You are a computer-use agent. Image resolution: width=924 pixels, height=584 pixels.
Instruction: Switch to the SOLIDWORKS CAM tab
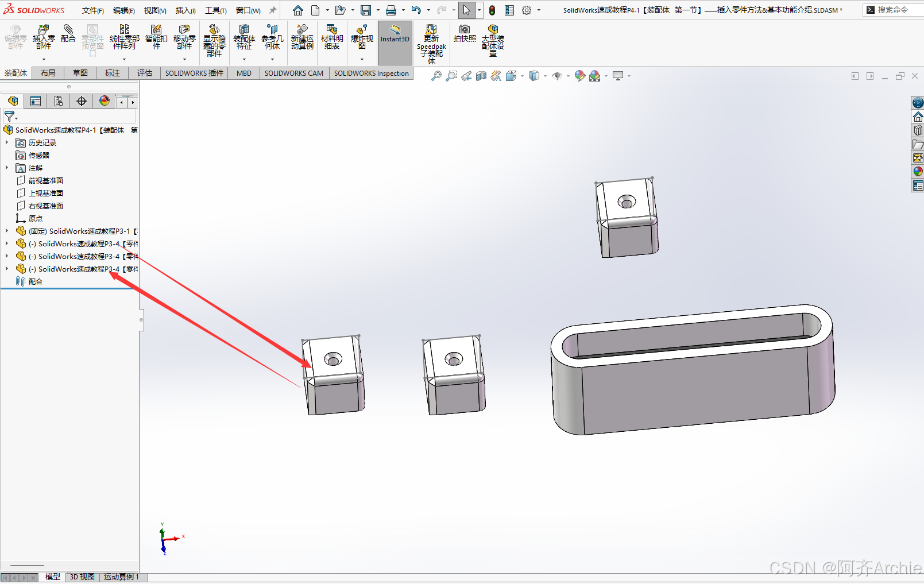pos(294,73)
